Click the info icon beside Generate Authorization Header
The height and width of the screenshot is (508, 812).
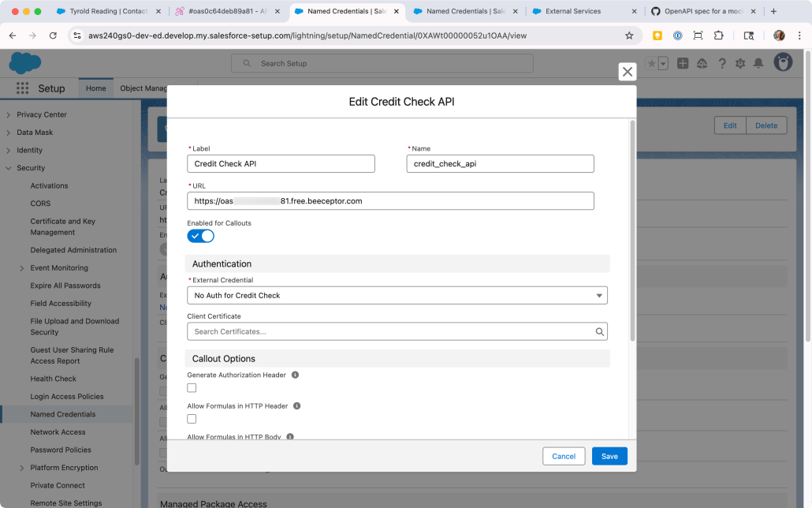295,375
